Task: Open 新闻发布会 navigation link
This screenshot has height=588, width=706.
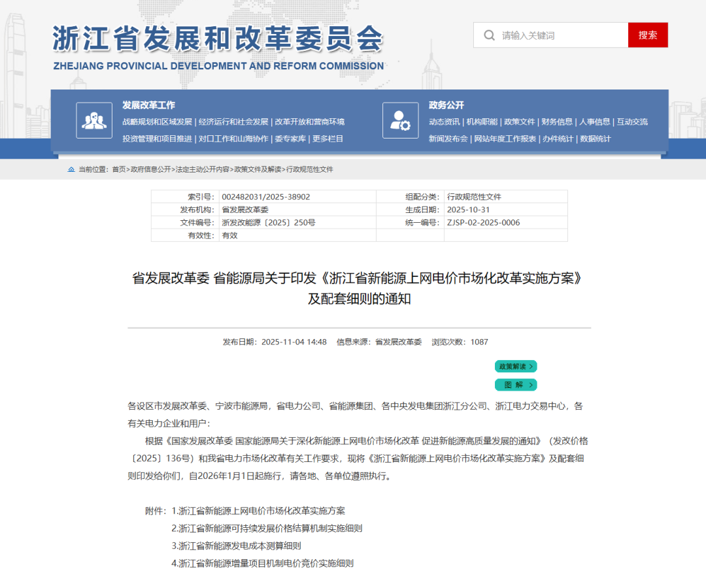Action: (x=448, y=139)
